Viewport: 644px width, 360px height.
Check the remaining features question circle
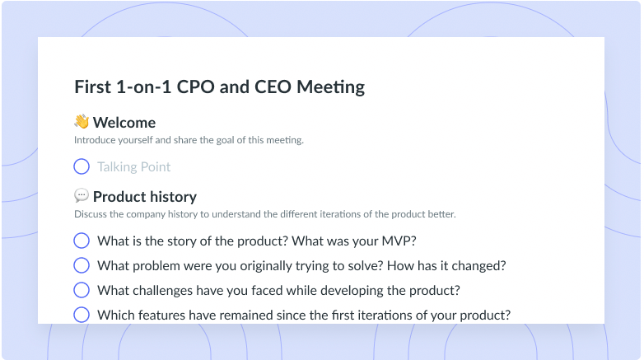pos(82,315)
